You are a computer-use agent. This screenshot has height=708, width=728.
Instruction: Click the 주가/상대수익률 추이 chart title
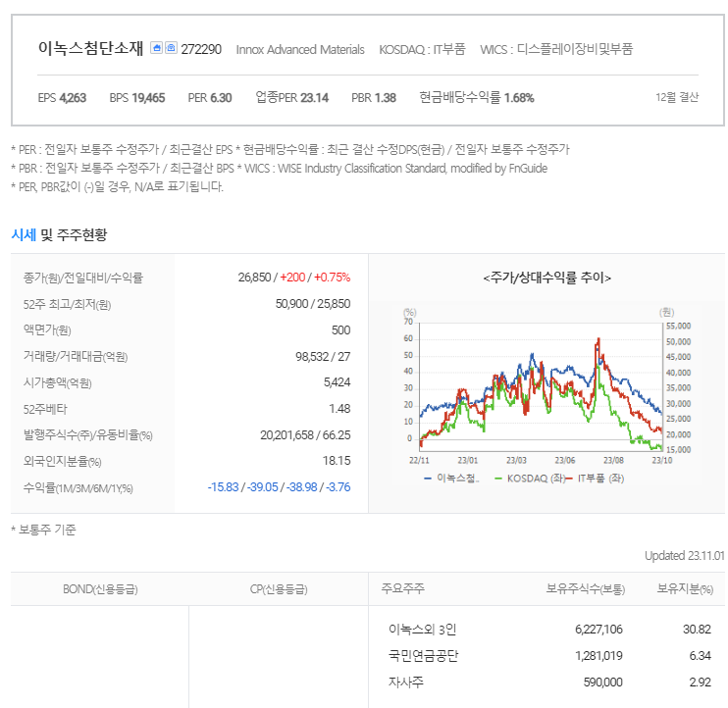point(546,278)
